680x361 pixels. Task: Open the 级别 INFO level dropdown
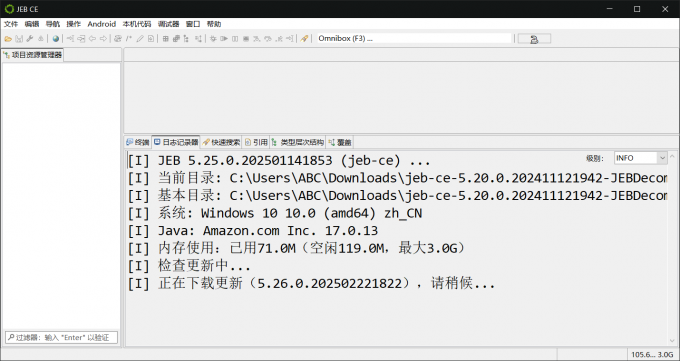641,158
